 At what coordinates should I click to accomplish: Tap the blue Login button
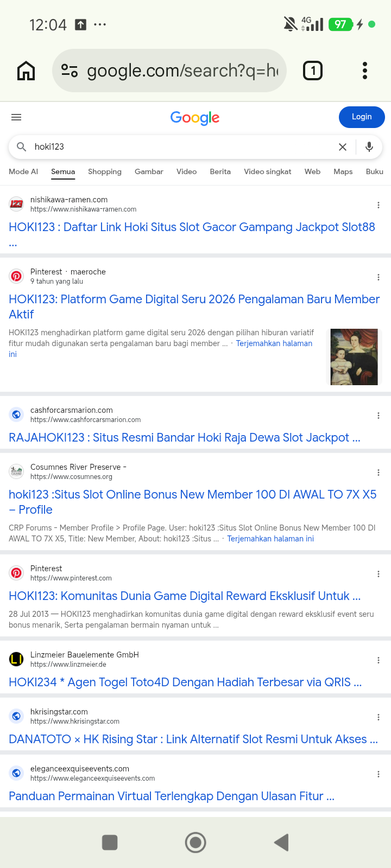[362, 117]
